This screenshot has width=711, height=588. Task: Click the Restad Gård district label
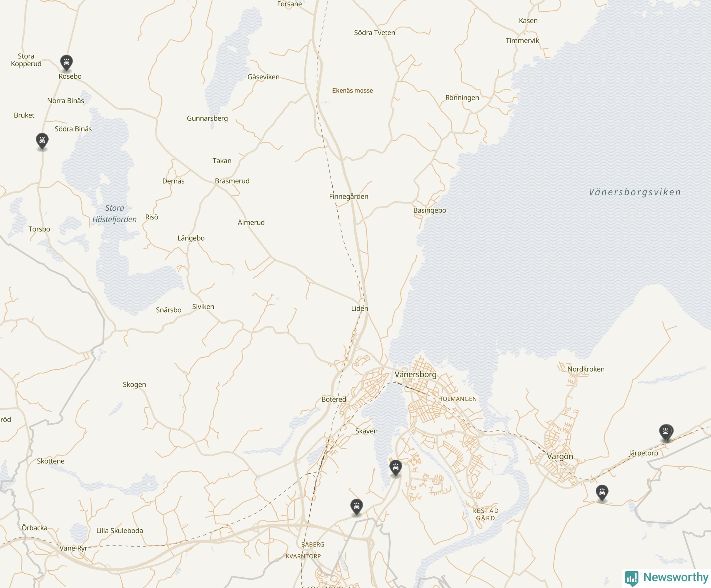tap(485, 514)
